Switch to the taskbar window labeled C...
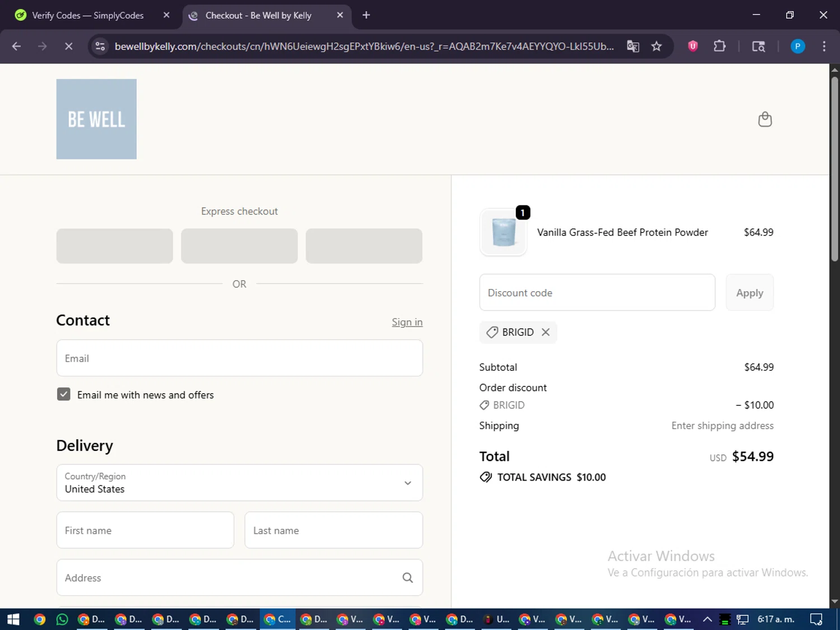This screenshot has height=630, width=840. [x=278, y=619]
